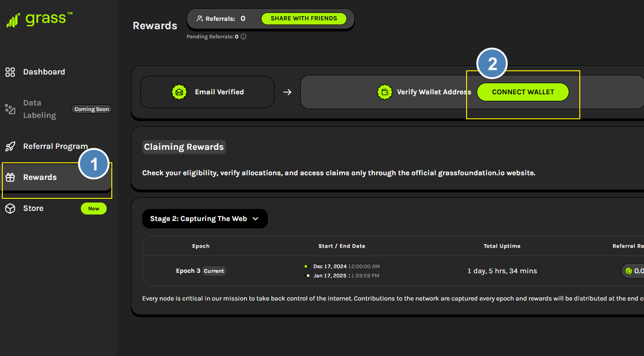Expand the Stage 2 dropdown chevron

click(x=255, y=219)
